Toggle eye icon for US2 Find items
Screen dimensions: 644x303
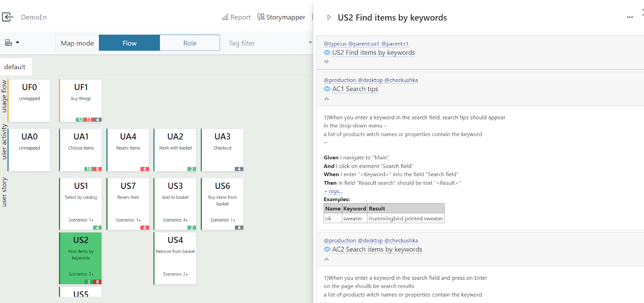(327, 53)
